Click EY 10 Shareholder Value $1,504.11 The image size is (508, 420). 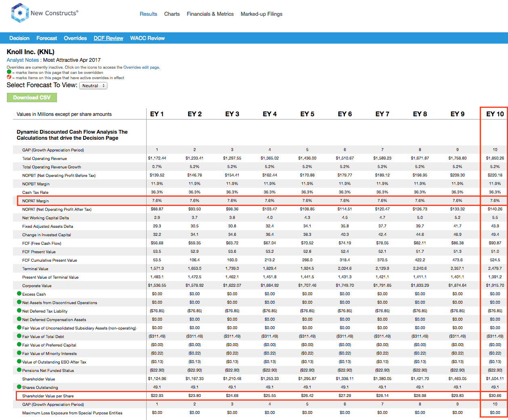(x=495, y=379)
